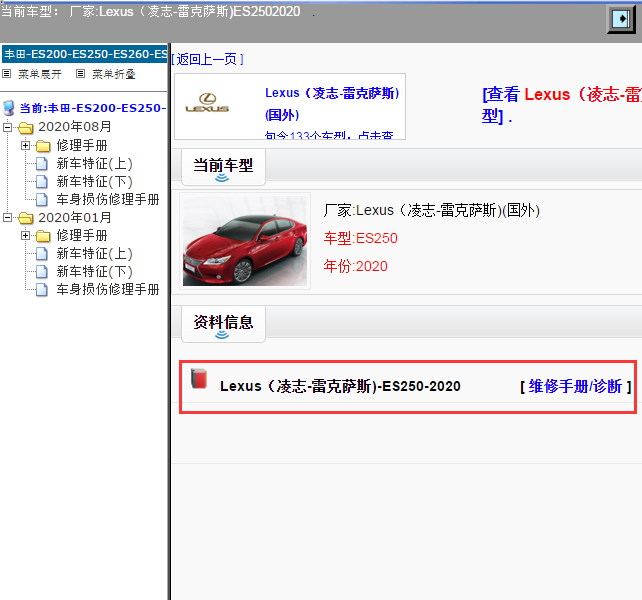This screenshot has width=642, height=600.
Task: Open the 维修手册/诊断 link
Action: 575,386
